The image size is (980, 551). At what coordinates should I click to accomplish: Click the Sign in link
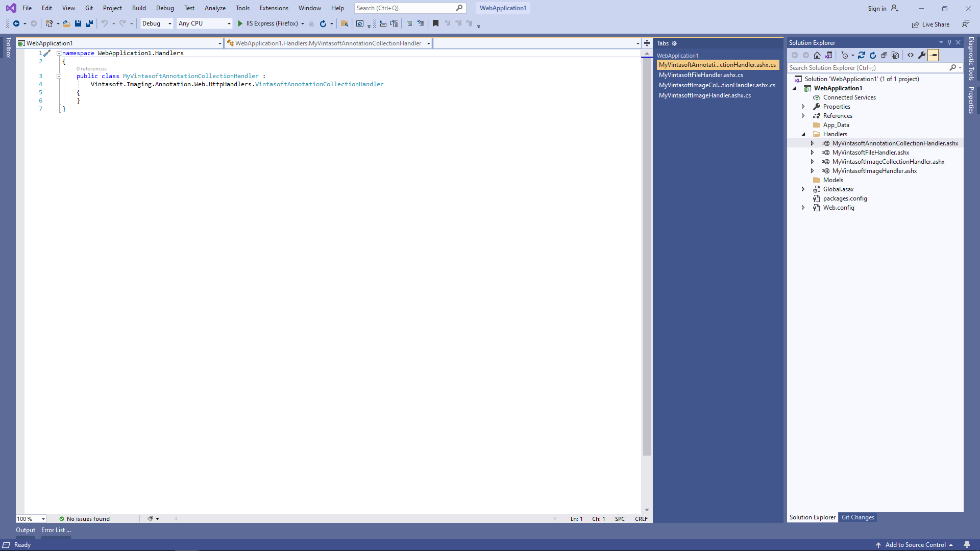pyautogui.click(x=878, y=8)
